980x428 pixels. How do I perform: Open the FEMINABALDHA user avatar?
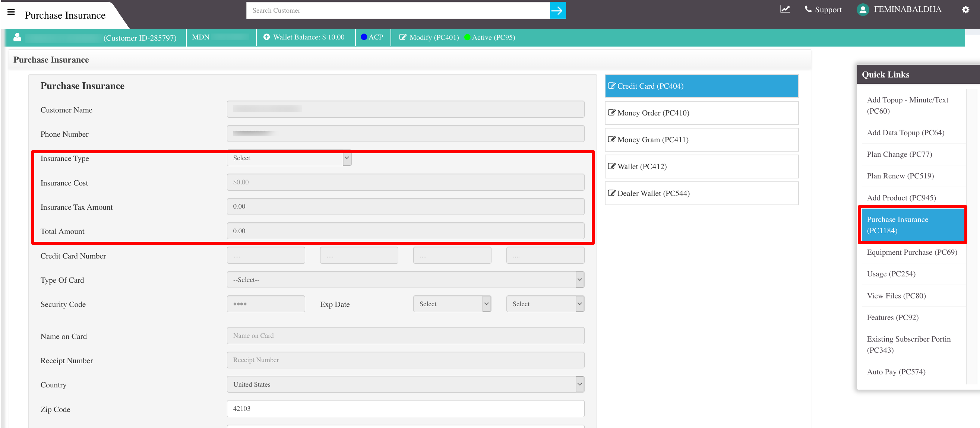coord(863,10)
